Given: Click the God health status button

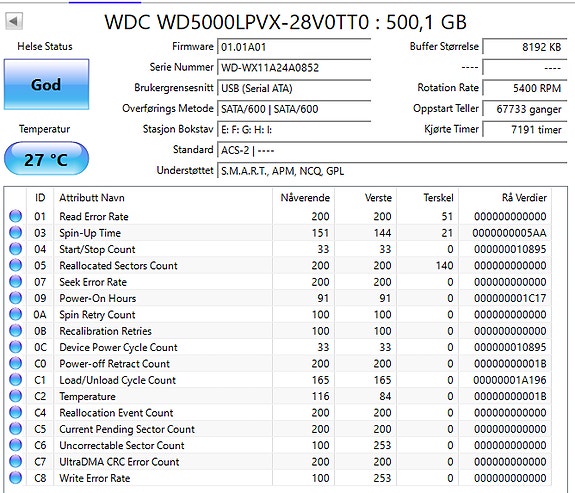Looking at the screenshot, I should 46,84.
